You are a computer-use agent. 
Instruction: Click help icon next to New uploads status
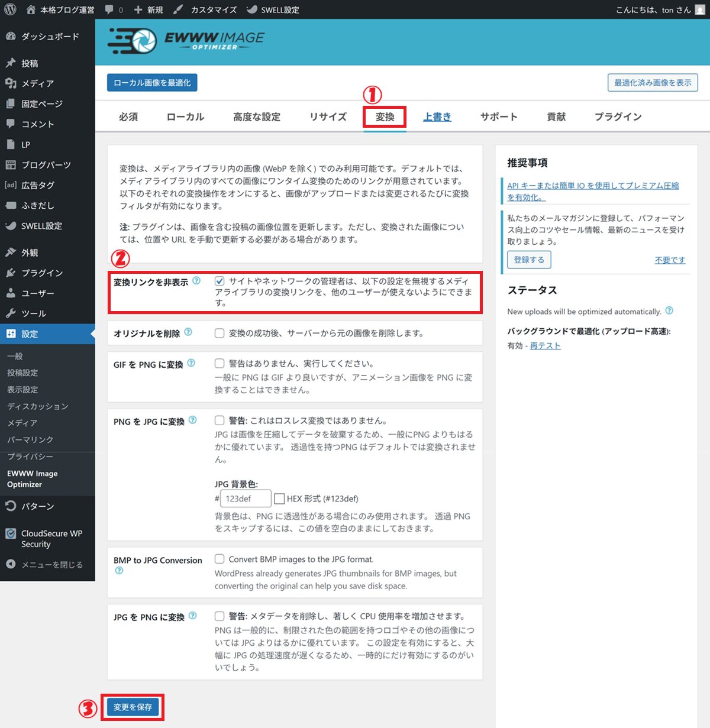669,310
